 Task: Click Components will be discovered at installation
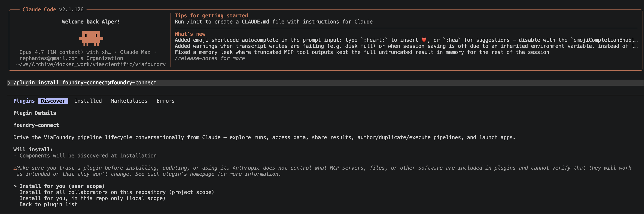88,156
